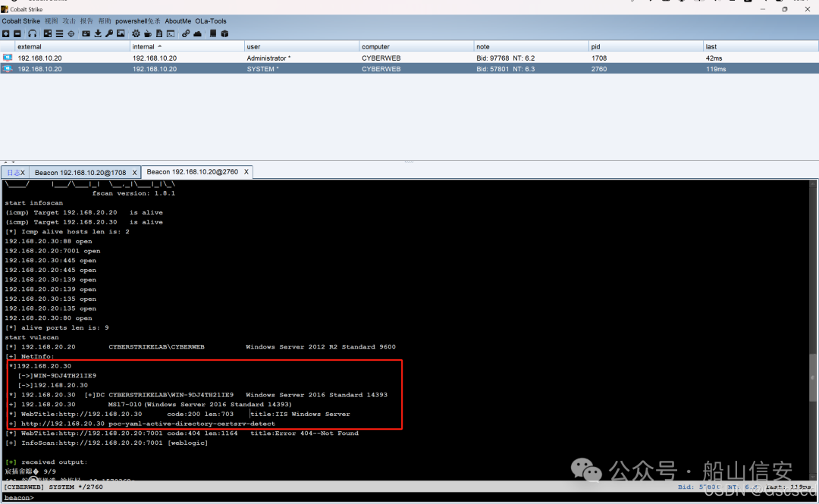This screenshot has height=504, width=819.
Task: Open the 攻击 (Attacks) menu
Action: pyautogui.click(x=69, y=21)
